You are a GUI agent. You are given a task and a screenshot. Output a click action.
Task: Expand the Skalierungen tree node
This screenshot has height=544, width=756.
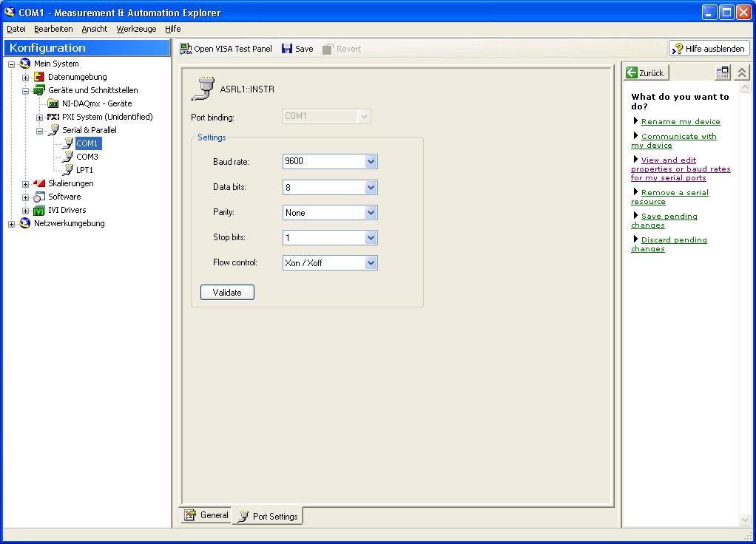(26, 184)
